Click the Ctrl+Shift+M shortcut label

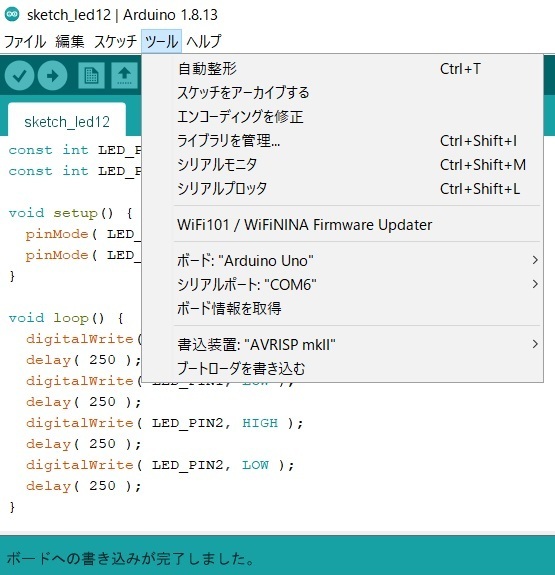click(483, 165)
